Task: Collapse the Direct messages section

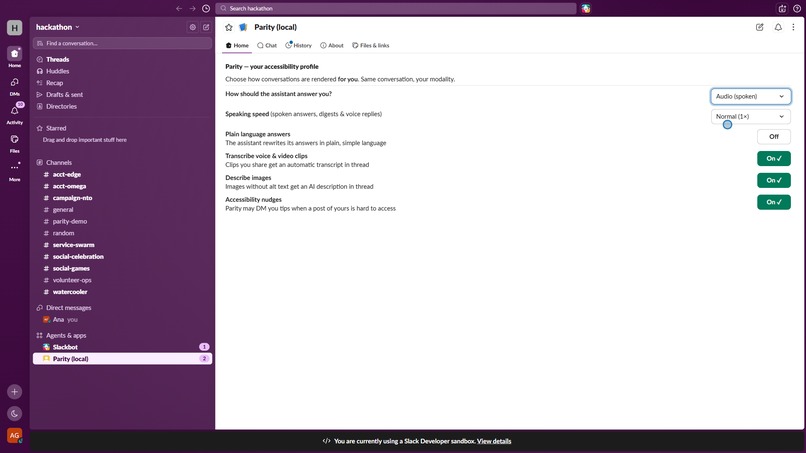Action: click(x=64, y=307)
